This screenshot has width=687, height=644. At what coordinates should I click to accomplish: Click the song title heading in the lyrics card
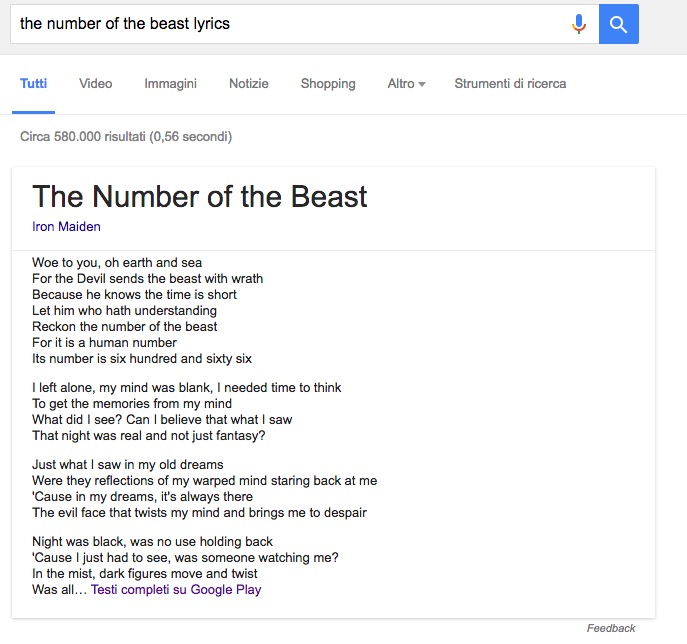click(x=200, y=196)
